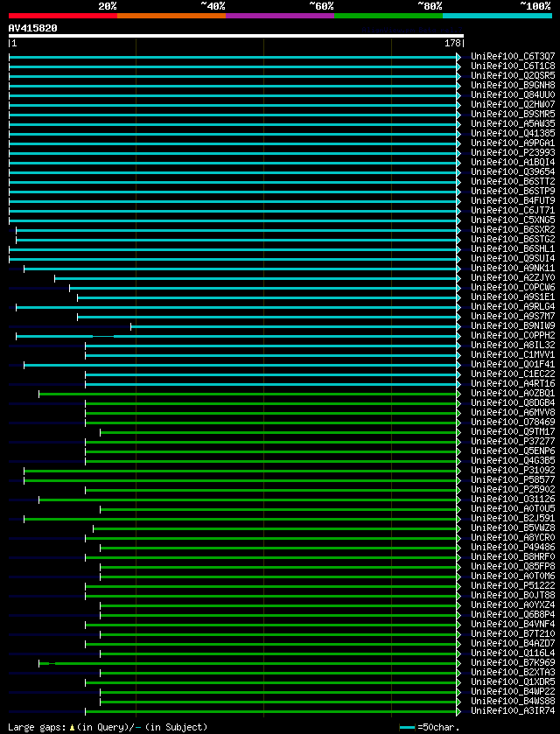The image size is (560, 734).
Task: Select the UniRef100_O78469 label
Action: [x=513, y=422]
